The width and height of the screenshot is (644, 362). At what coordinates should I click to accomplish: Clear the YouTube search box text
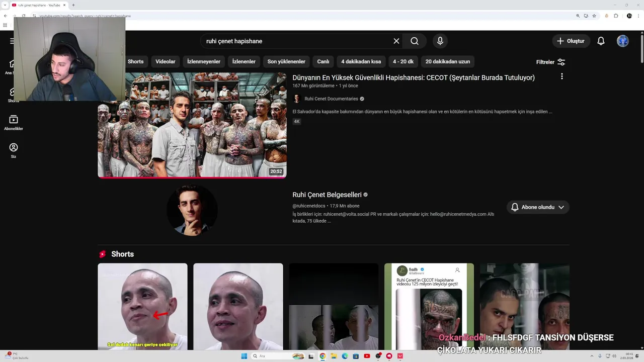pyautogui.click(x=396, y=41)
